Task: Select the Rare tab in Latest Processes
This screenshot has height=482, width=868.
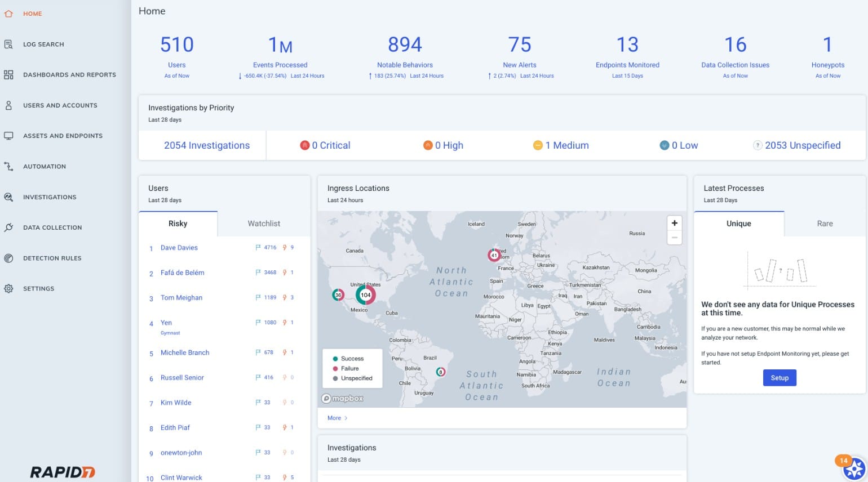Action: (824, 224)
